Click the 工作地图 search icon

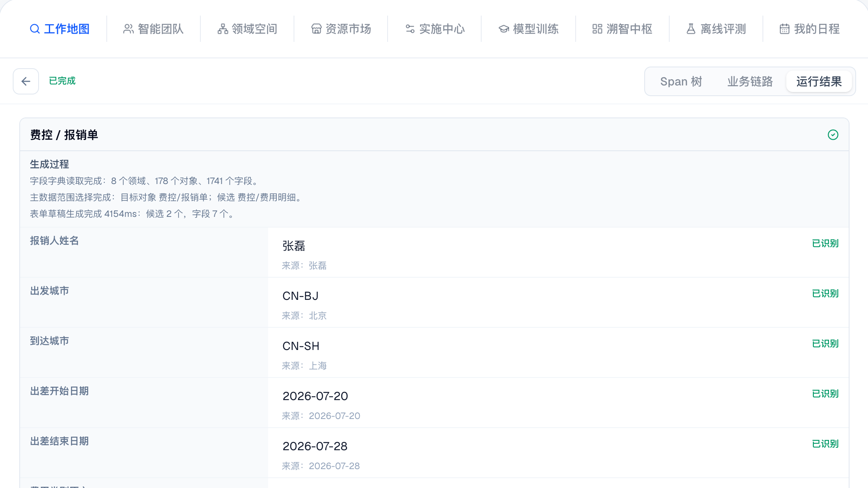35,29
